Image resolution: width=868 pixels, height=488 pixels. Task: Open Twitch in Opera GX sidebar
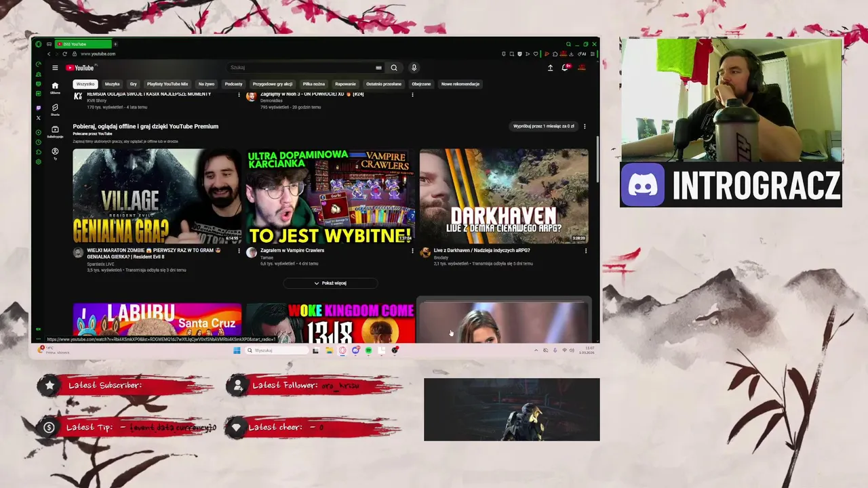click(x=38, y=108)
